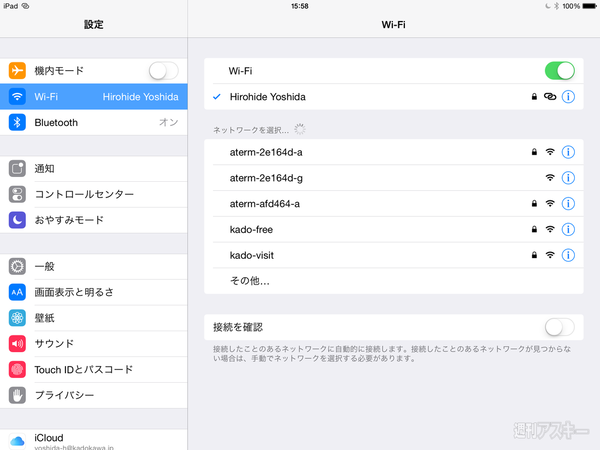Viewport: 600px width, 450px height.
Task: Tap the Wi-Fi icon in the sidebar
Action: click(x=17, y=96)
